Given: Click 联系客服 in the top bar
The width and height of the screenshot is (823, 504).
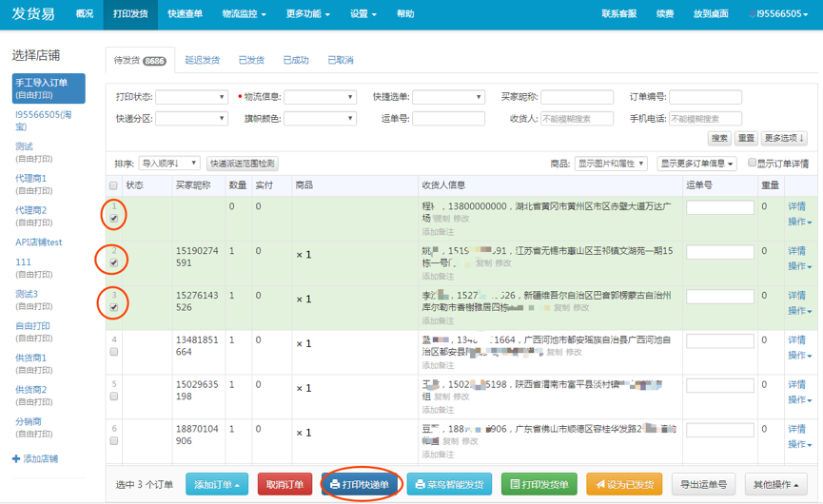Looking at the screenshot, I should 618,14.
